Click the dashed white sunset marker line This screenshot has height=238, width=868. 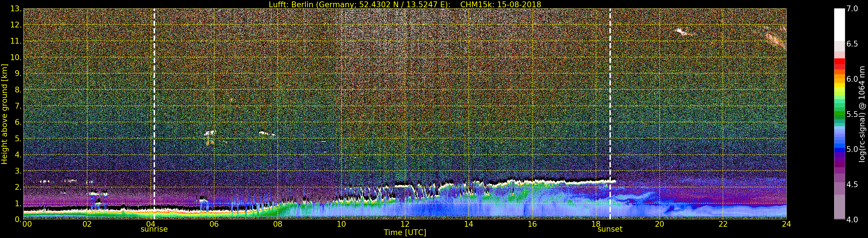pos(610,114)
